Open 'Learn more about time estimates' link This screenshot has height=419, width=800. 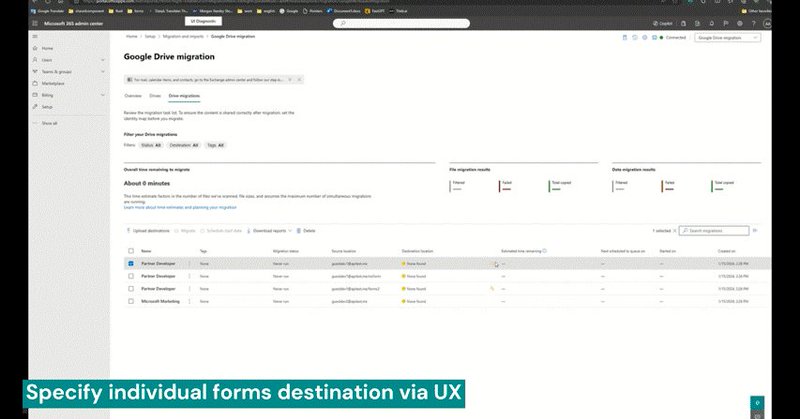pos(180,208)
